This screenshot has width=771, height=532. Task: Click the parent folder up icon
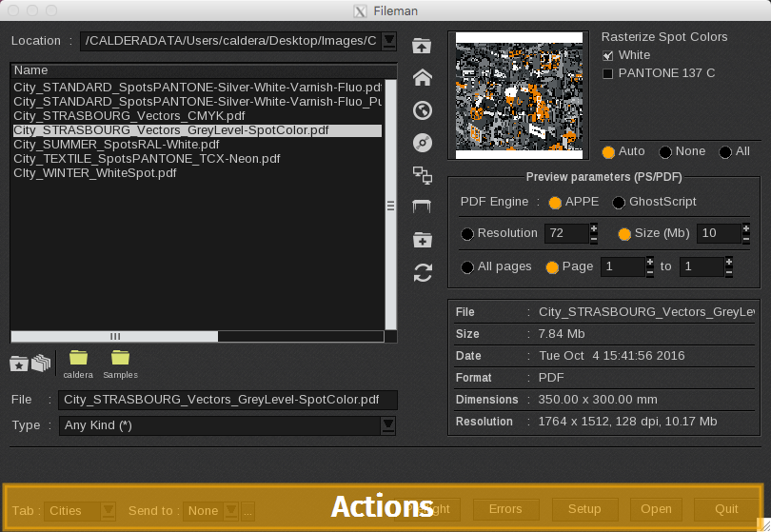423,46
